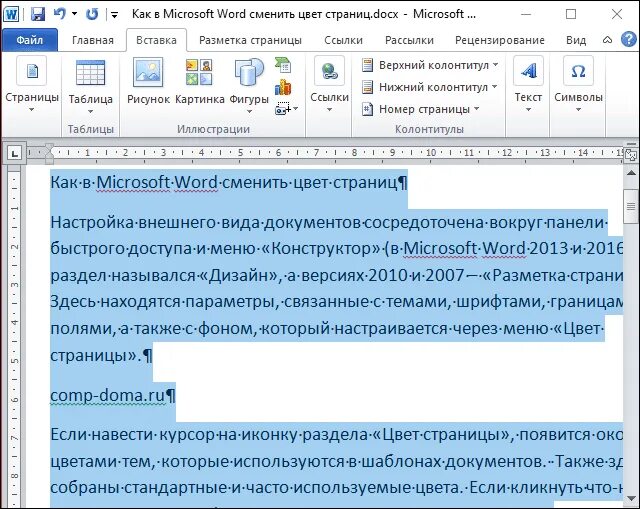Insert a chart (Диаграмма icon)

tap(283, 87)
